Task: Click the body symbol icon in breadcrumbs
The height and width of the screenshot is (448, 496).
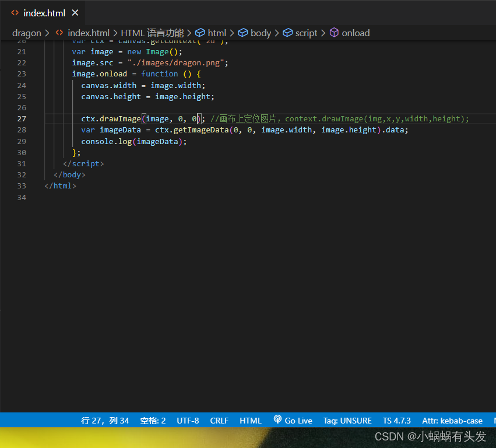Action: [242, 33]
